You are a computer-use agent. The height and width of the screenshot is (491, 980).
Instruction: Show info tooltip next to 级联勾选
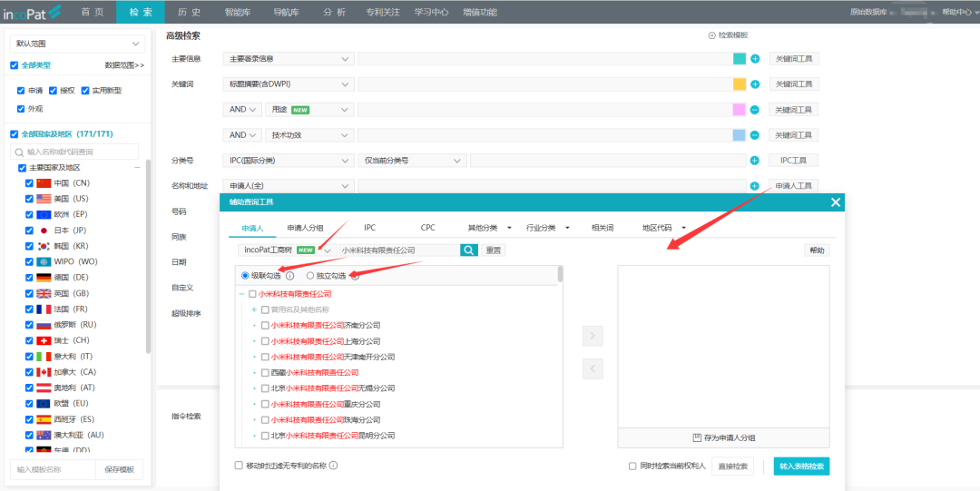click(290, 276)
